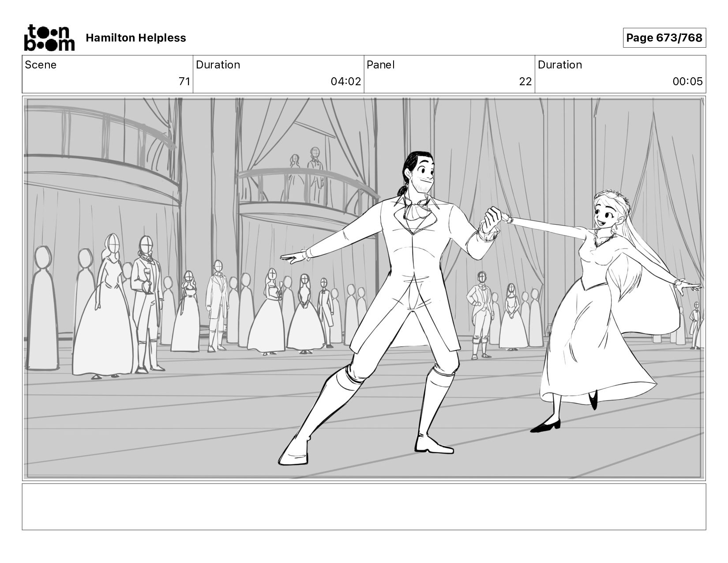The image size is (728, 563).
Task: Click the panel number "22"
Action: pos(525,81)
